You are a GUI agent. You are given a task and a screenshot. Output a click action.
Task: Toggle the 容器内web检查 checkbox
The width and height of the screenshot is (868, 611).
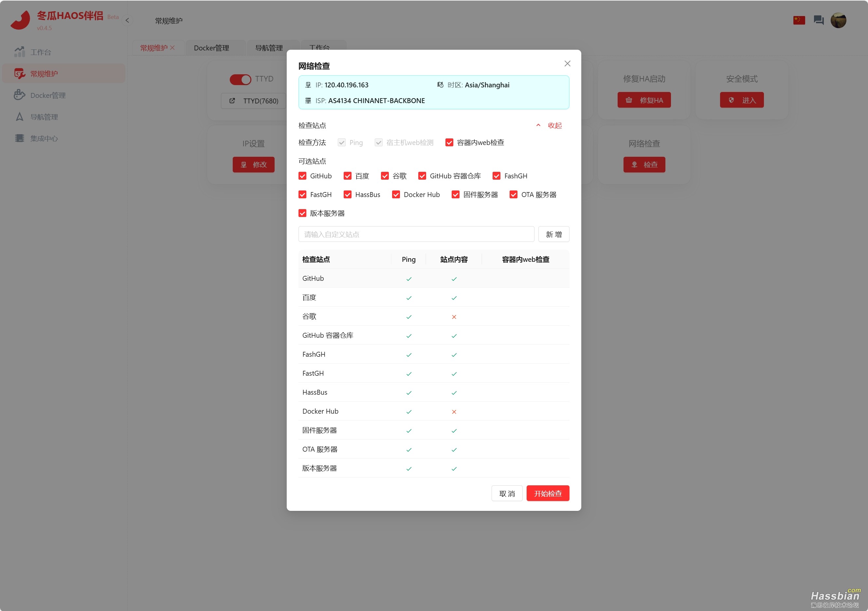(449, 143)
